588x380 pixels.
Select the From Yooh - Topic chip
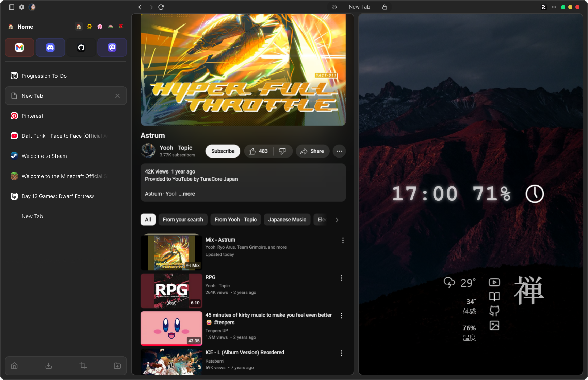tap(236, 220)
